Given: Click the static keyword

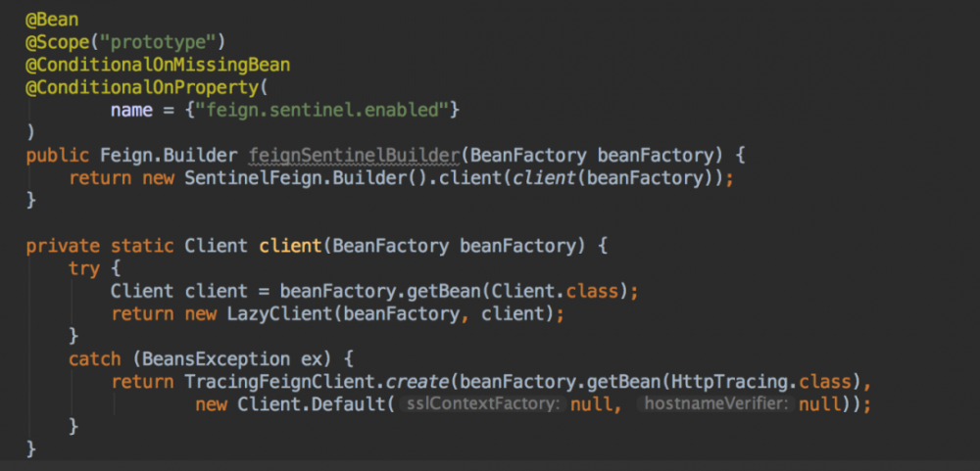Looking at the screenshot, I should pyautogui.click(x=142, y=246).
